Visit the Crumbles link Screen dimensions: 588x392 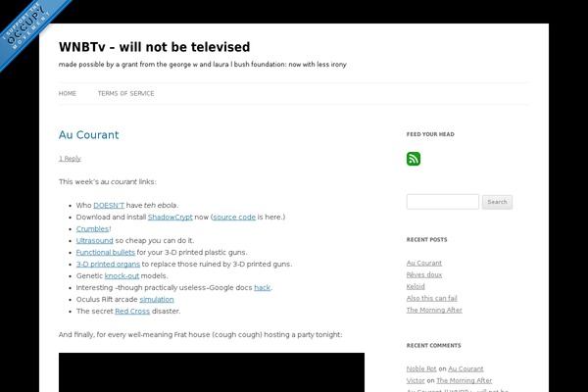pos(93,228)
